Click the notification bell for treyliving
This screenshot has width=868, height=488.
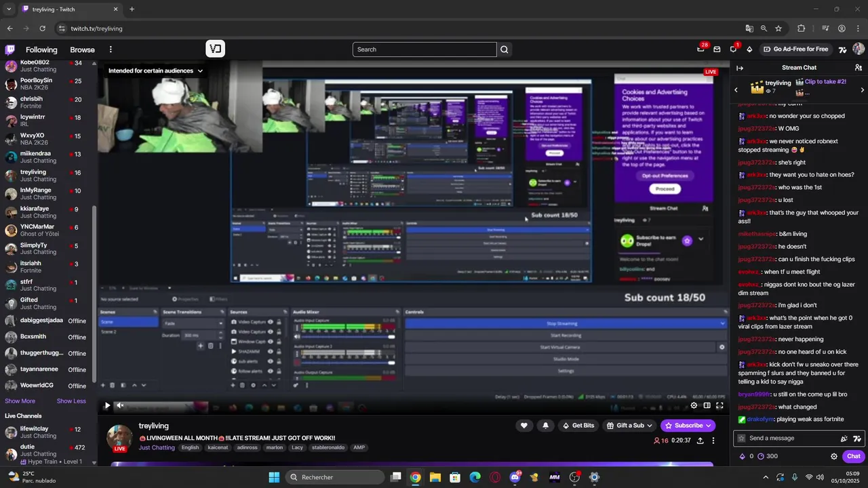pyautogui.click(x=545, y=426)
